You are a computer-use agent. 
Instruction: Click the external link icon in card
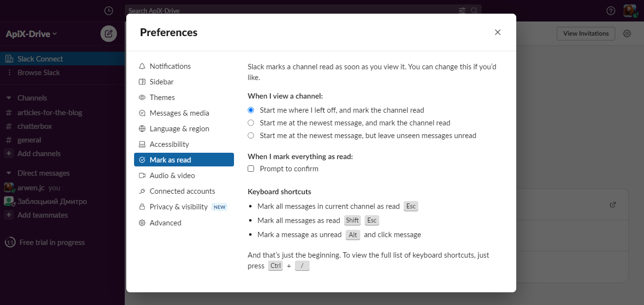(613, 204)
